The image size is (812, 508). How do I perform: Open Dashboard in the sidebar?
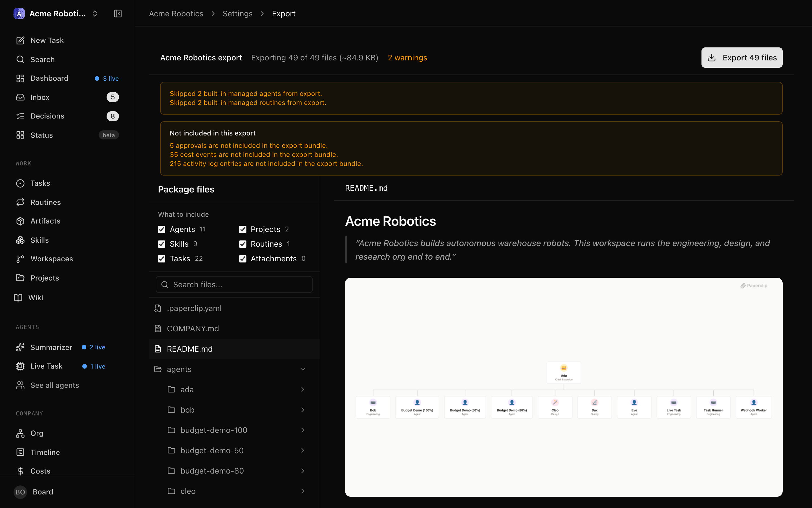[67, 78]
